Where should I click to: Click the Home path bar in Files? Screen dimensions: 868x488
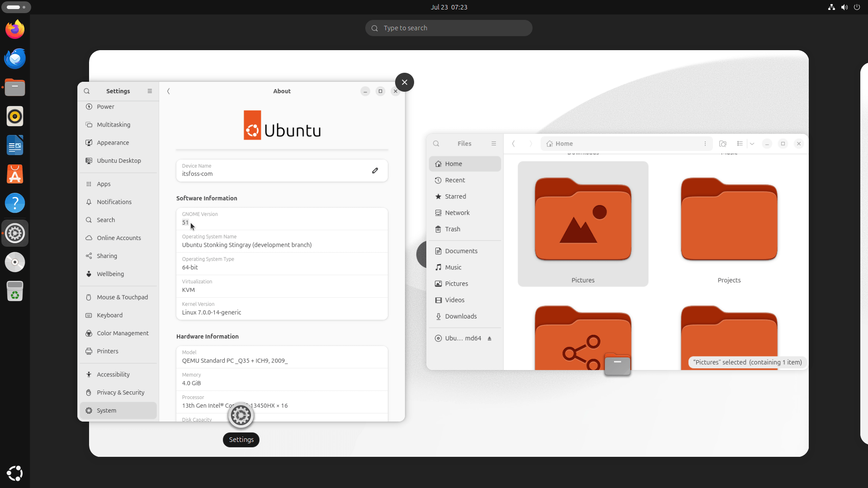click(x=626, y=144)
